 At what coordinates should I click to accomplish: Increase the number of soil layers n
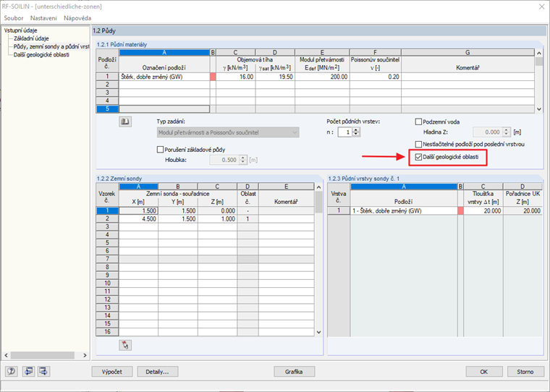tap(356, 129)
